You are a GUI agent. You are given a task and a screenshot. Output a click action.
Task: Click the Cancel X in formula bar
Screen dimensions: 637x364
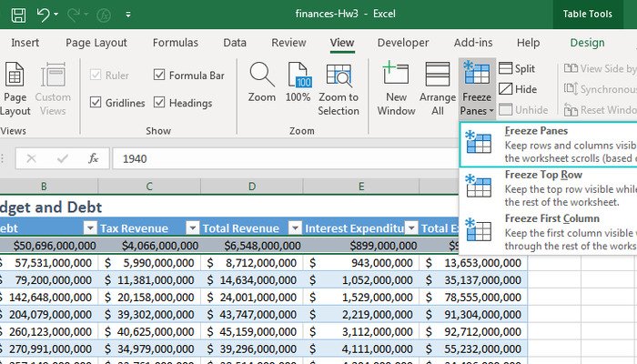pos(31,158)
